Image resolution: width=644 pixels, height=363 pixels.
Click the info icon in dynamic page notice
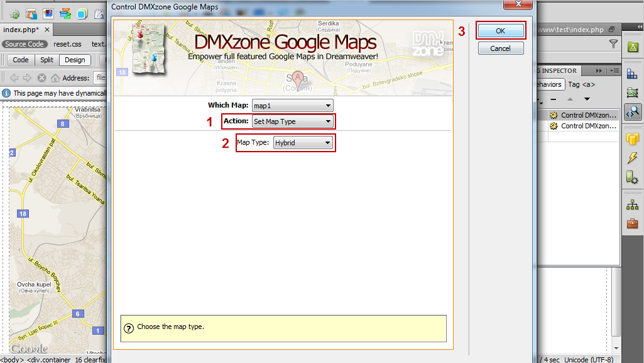[6, 93]
